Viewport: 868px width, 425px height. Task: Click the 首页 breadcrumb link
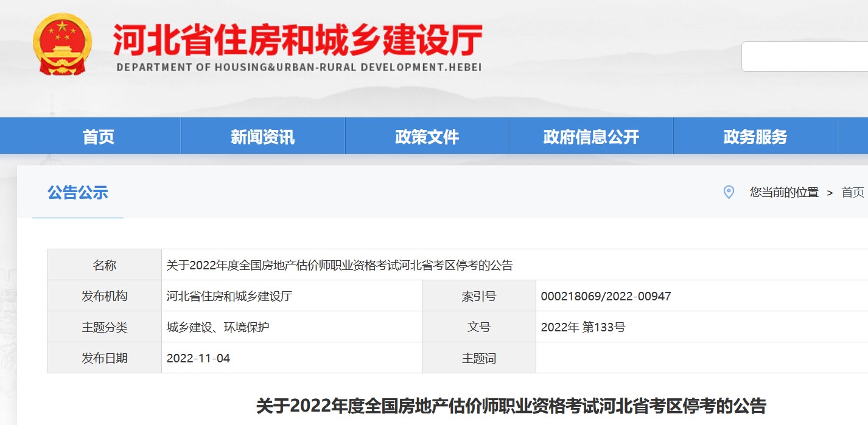(x=853, y=193)
